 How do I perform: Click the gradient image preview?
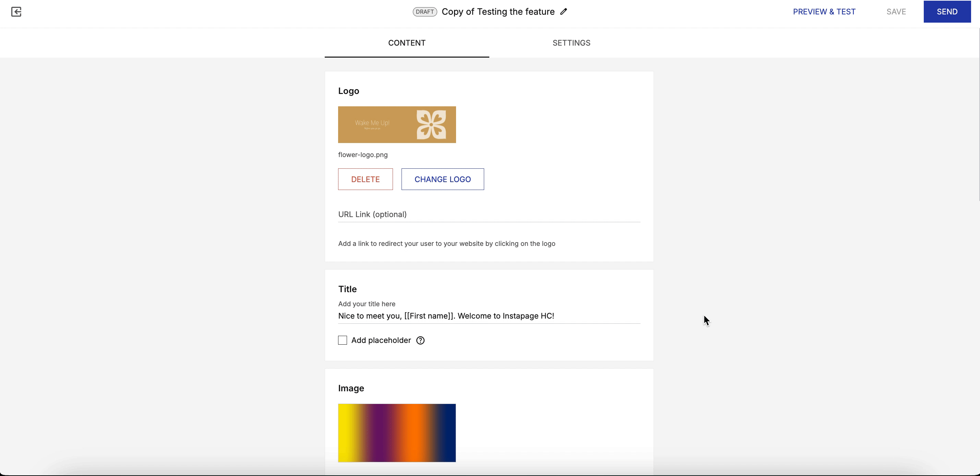point(397,433)
